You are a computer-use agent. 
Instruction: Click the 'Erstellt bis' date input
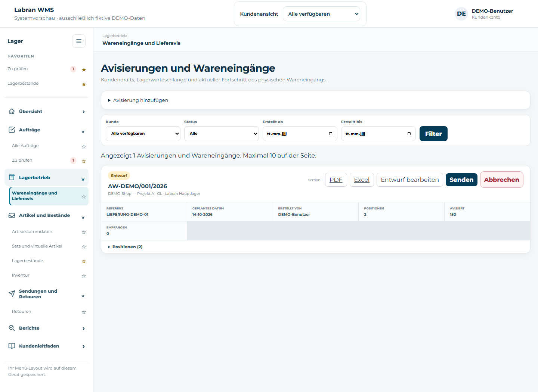[378, 134]
